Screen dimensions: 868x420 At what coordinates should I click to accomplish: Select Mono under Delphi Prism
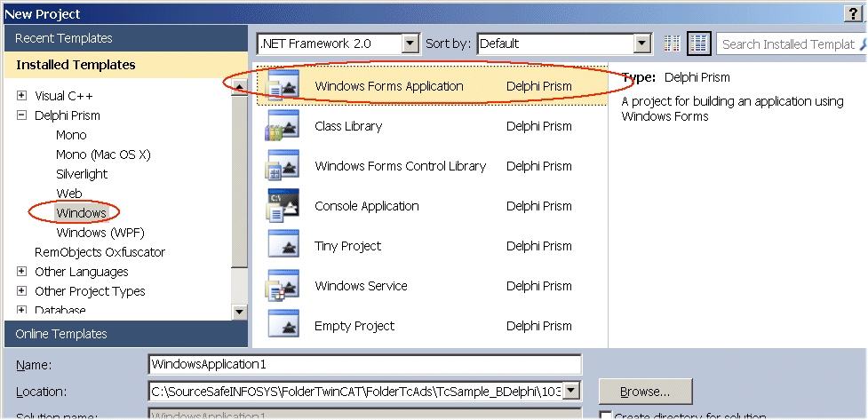[x=71, y=135]
